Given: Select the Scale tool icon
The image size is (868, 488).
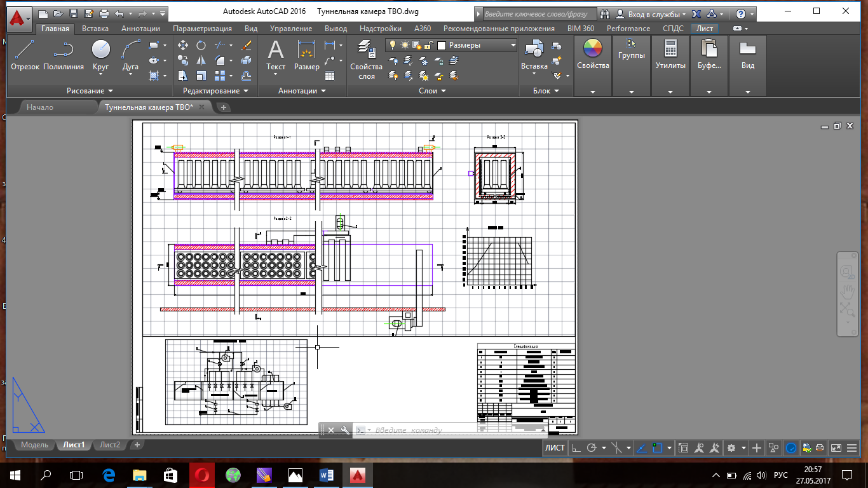Looking at the screenshot, I should click(x=201, y=76).
